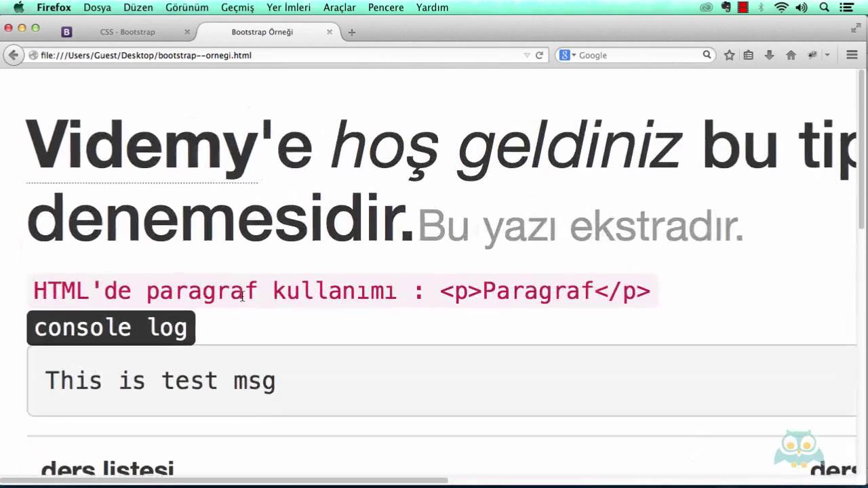Click the Firefox back arrow button
The width and height of the screenshot is (868, 488).
(x=13, y=55)
